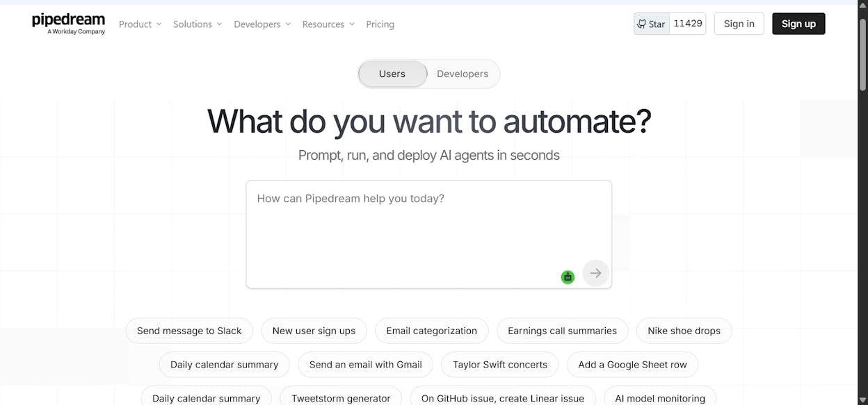The width and height of the screenshot is (868, 405).
Task: Select the 'Send message to Slack' suggestion
Action: click(189, 331)
